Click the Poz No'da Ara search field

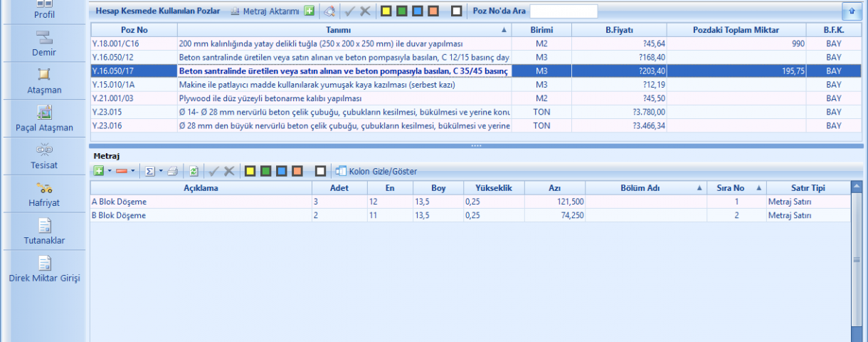pos(563,11)
